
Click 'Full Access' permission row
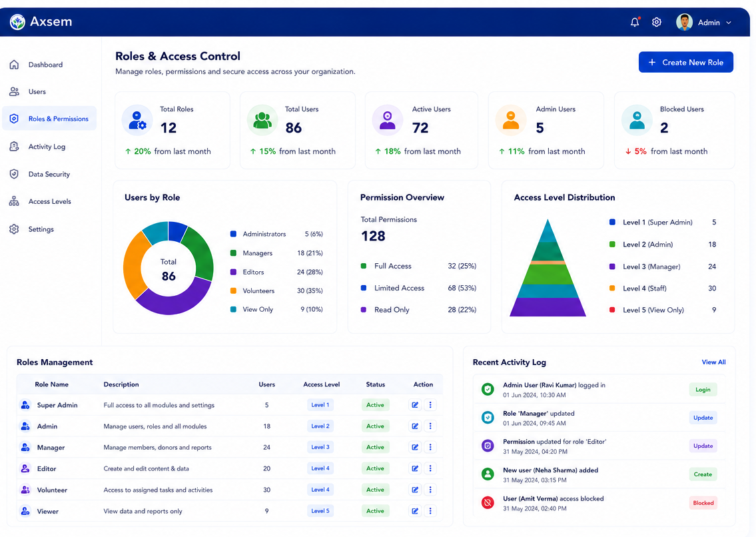click(418, 266)
